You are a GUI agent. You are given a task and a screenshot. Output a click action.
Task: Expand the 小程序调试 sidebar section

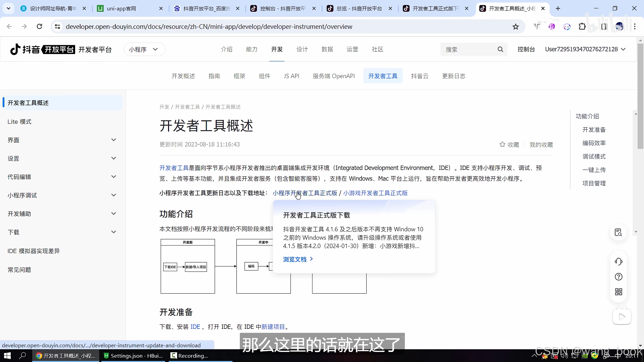[113, 195]
